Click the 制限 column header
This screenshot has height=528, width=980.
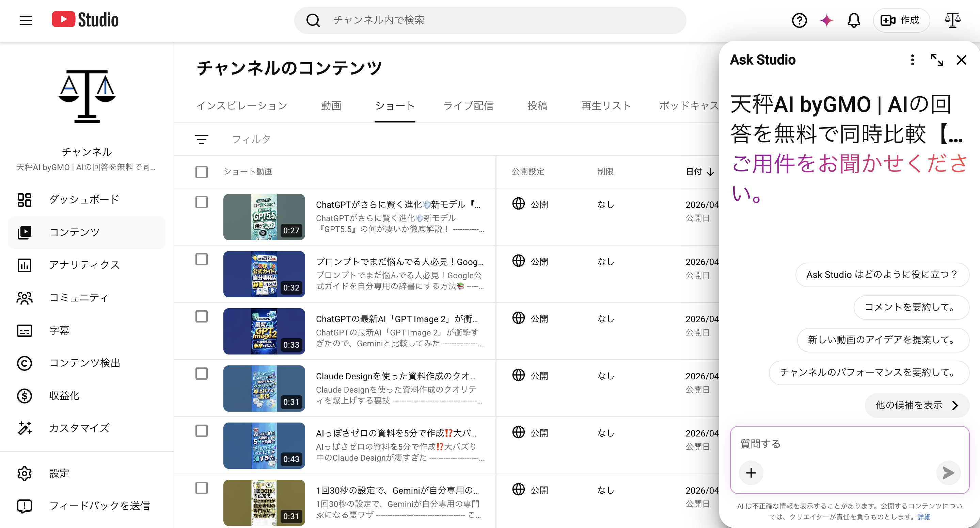pos(605,172)
